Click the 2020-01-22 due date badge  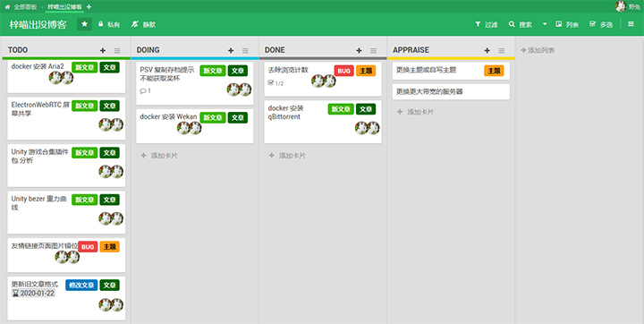pos(33,294)
